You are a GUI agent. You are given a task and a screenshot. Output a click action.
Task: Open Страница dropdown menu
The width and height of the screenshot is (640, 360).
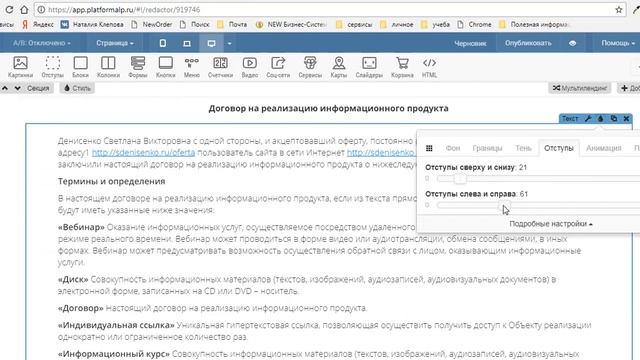tap(115, 43)
